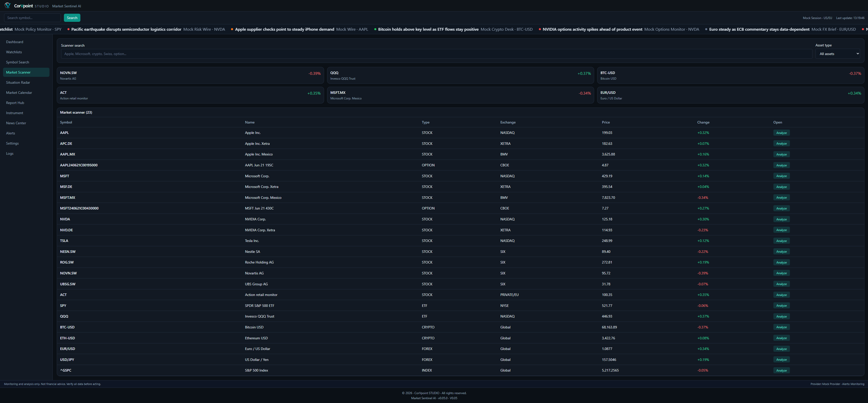Screen dimensions: 868x403
Task: Analyze the MSF.DE row
Action: (x=781, y=187)
